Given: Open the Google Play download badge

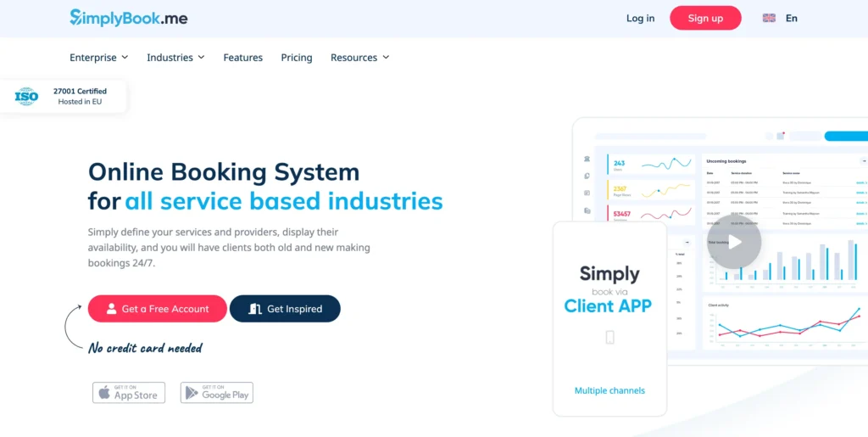Looking at the screenshot, I should coord(216,393).
